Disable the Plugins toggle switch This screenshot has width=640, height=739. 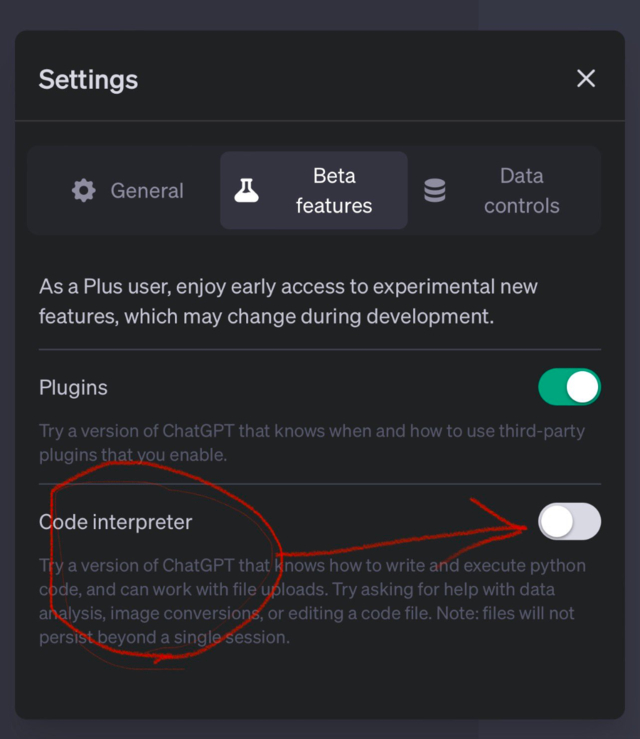pyautogui.click(x=570, y=387)
